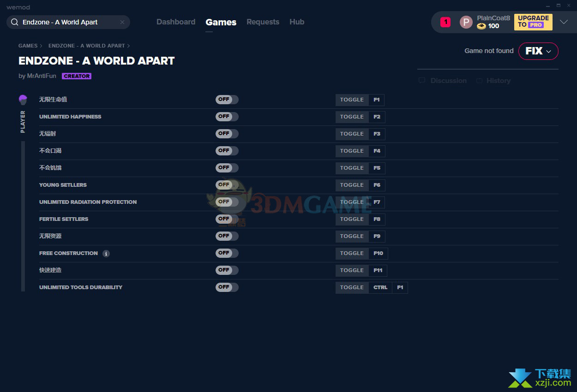Change the F4 hotkey key box
Image resolution: width=577 pixels, height=392 pixels.
tap(377, 151)
